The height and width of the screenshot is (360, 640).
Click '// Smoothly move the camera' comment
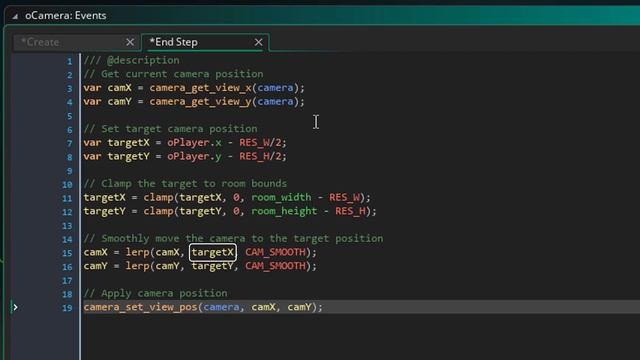(x=233, y=238)
